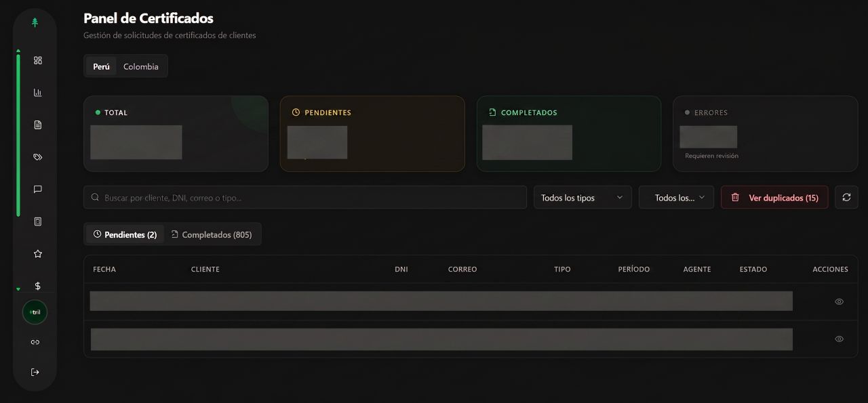
Task: Click the Panel de Certificados heading
Action: [149, 18]
